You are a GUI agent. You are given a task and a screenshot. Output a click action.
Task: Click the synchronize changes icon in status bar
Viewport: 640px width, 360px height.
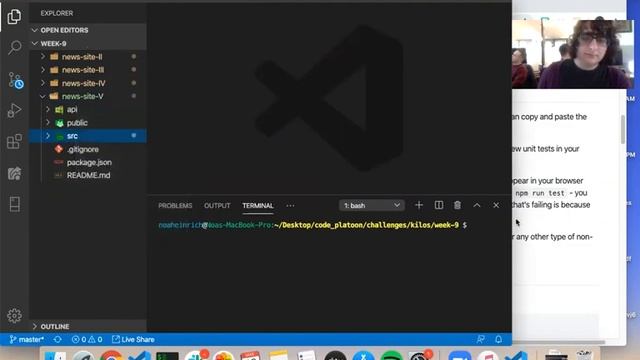coord(58,339)
